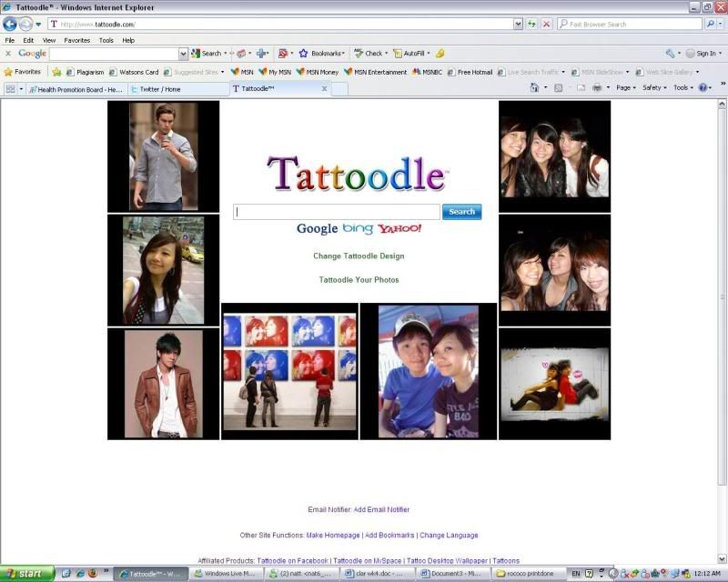Click the Print icon in command bar
This screenshot has height=582, width=728.
(x=597, y=87)
